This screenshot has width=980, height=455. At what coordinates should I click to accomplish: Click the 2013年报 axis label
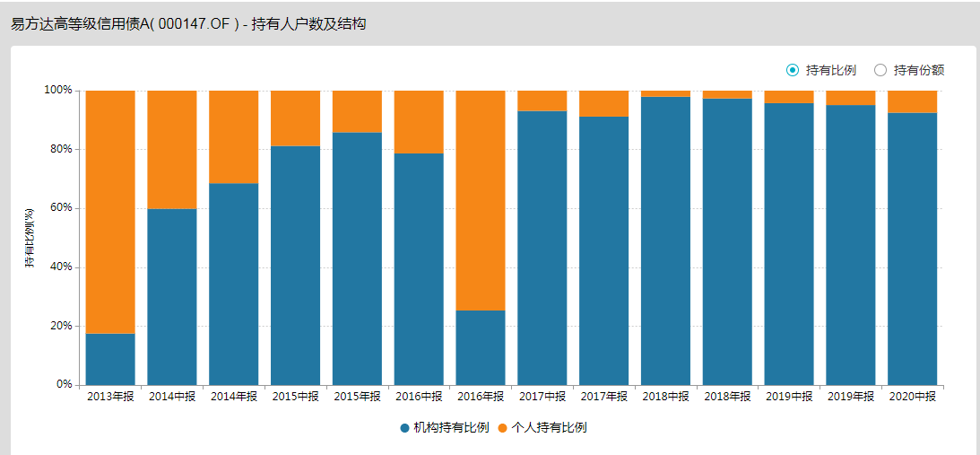pyautogui.click(x=110, y=397)
